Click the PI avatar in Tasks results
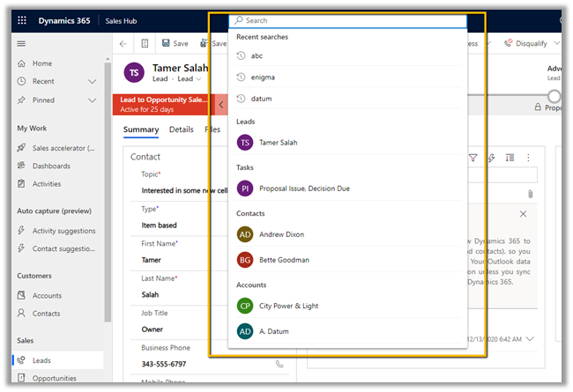This screenshot has height=392, width=573. (x=245, y=189)
